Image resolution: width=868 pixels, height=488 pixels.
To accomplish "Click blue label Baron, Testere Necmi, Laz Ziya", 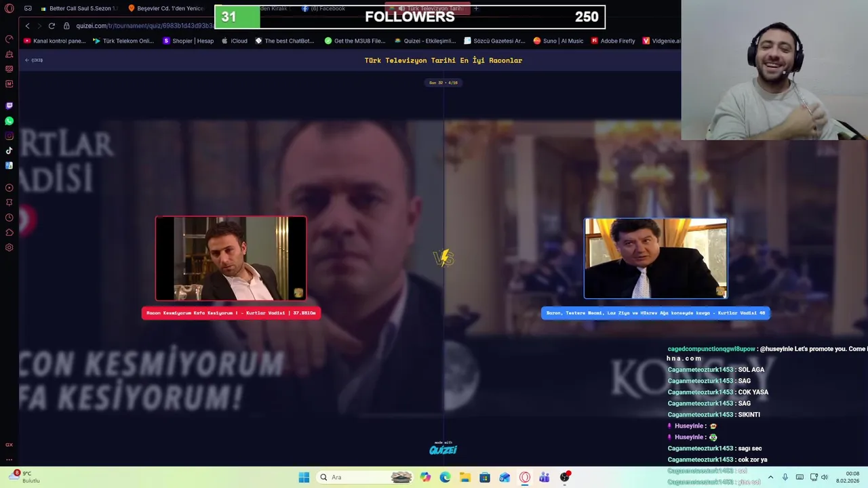I will (656, 313).
